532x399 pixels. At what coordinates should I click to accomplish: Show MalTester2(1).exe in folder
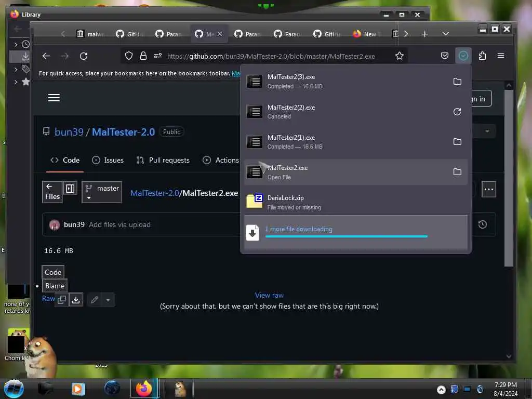pos(457,141)
